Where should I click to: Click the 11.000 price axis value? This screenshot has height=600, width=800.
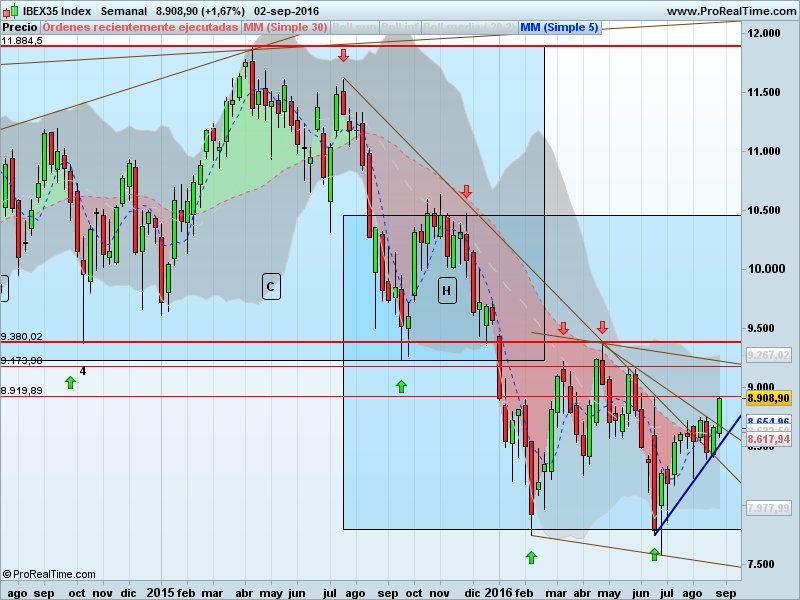click(763, 151)
